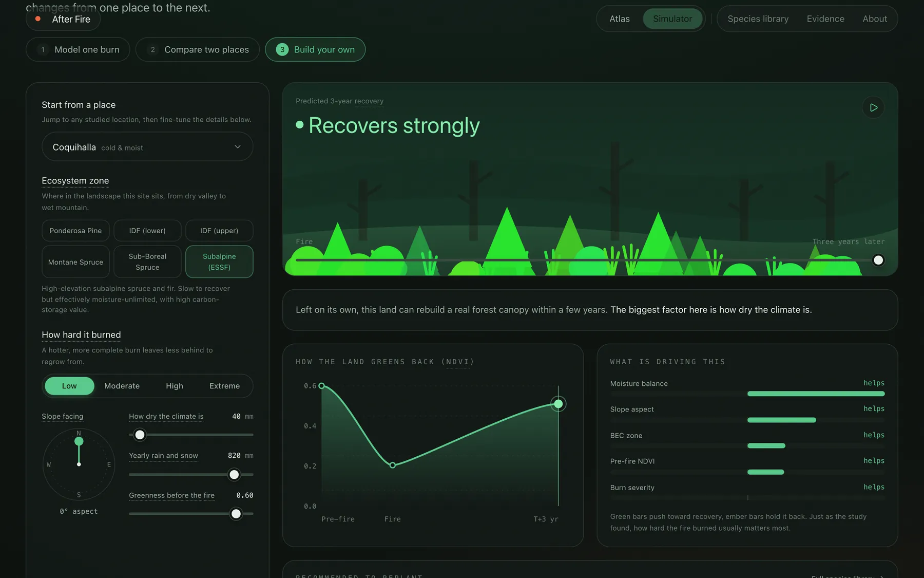924x578 pixels.
Task: Open the Species library page
Action: tap(758, 19)
